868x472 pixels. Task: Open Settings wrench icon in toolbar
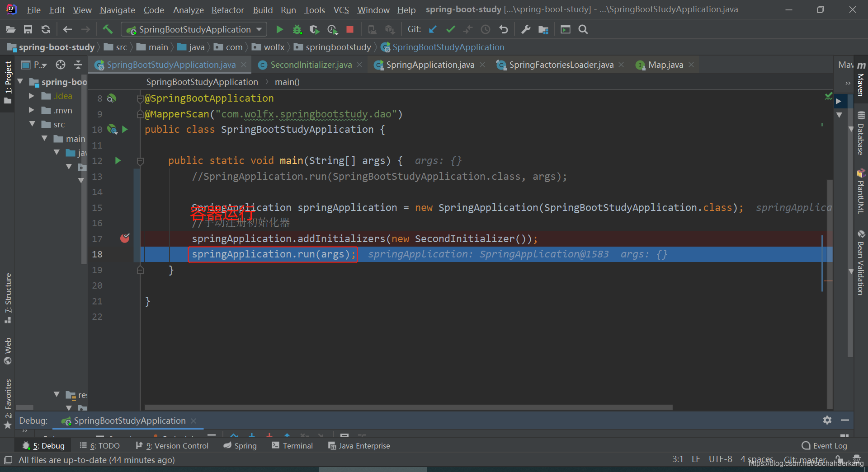tap(526, 29)
